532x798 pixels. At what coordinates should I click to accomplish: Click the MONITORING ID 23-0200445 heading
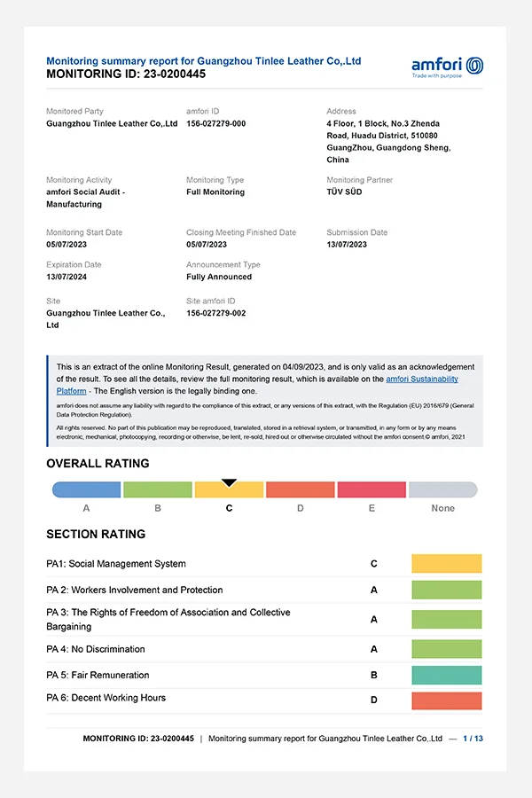(126, 74)
